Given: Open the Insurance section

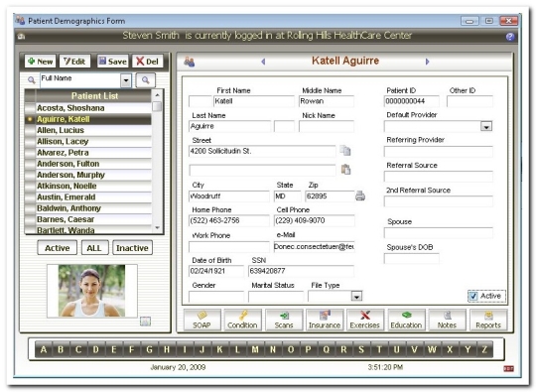Looking at the screenshot, I should pos(325,321).
